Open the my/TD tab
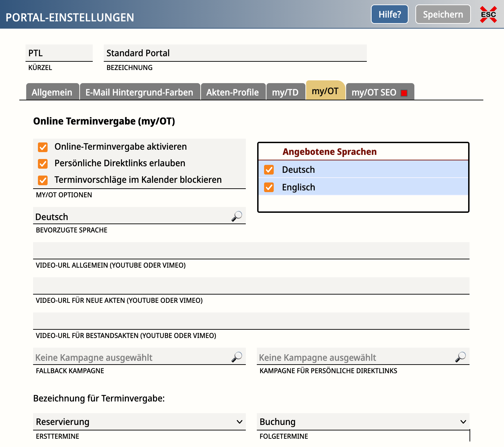504x447 pixels. 285,92
